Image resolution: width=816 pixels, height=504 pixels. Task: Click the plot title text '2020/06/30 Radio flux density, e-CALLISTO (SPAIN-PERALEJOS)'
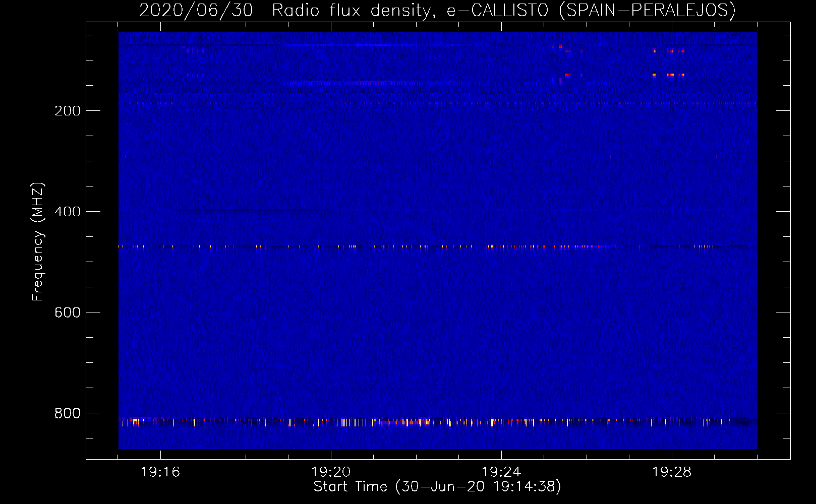click(437, 10)
